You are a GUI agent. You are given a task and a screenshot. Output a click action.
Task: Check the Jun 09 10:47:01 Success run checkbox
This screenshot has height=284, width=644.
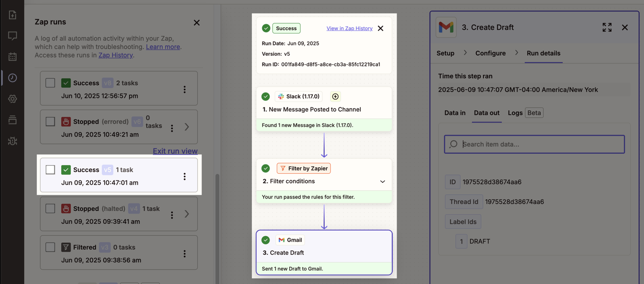tap(50, 169)
